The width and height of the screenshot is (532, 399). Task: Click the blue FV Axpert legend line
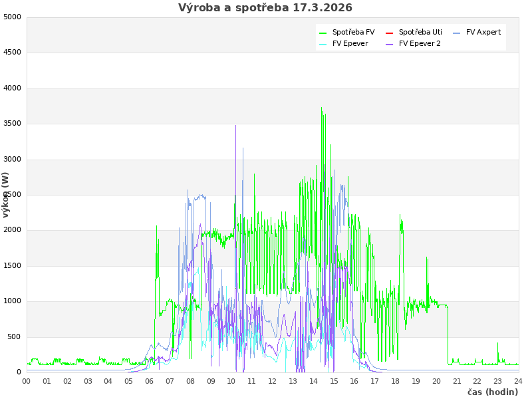click(x=457, y=33)
